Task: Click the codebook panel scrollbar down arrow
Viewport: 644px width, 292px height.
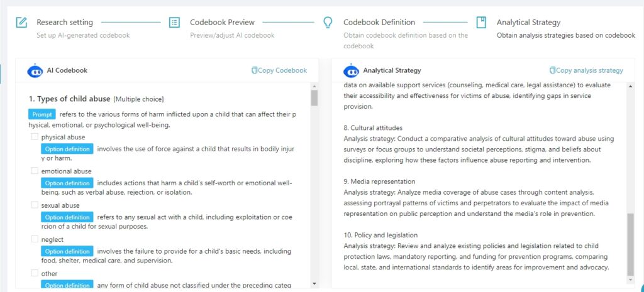Action: pyautogui.click(x=314, y=283)
